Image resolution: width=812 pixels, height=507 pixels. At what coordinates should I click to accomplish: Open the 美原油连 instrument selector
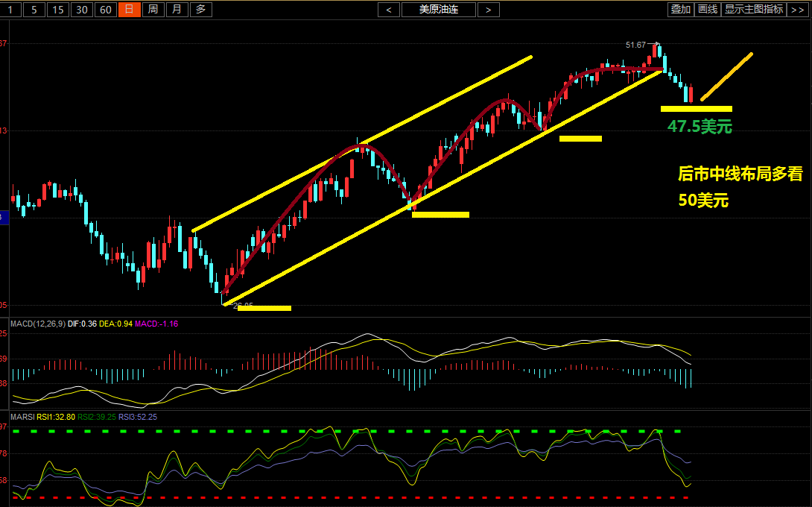point(438,10)
